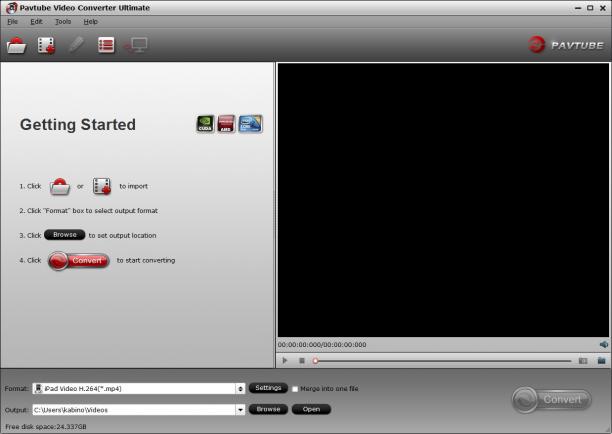Screen dimensions: 612x434
Task: Click the Load file folder icon in toolbar
Action: pos(16,45)
